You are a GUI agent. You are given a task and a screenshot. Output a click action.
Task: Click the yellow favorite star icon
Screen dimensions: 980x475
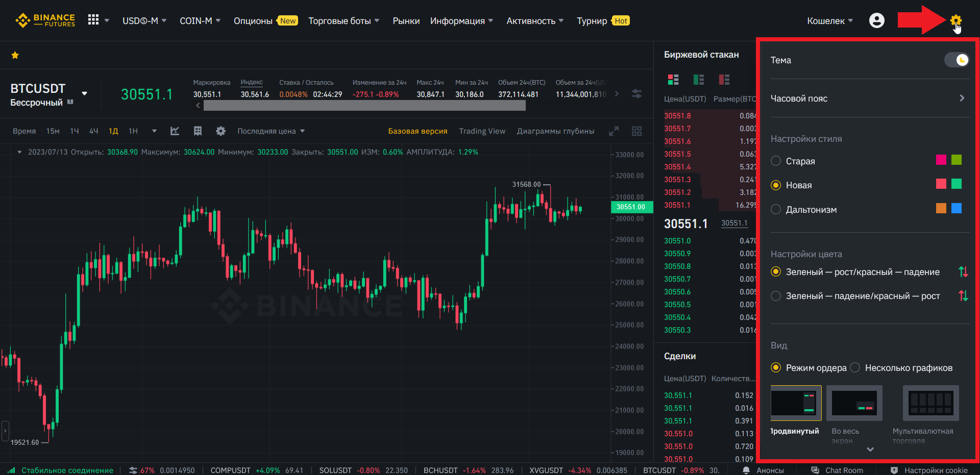tap(15, 55)
